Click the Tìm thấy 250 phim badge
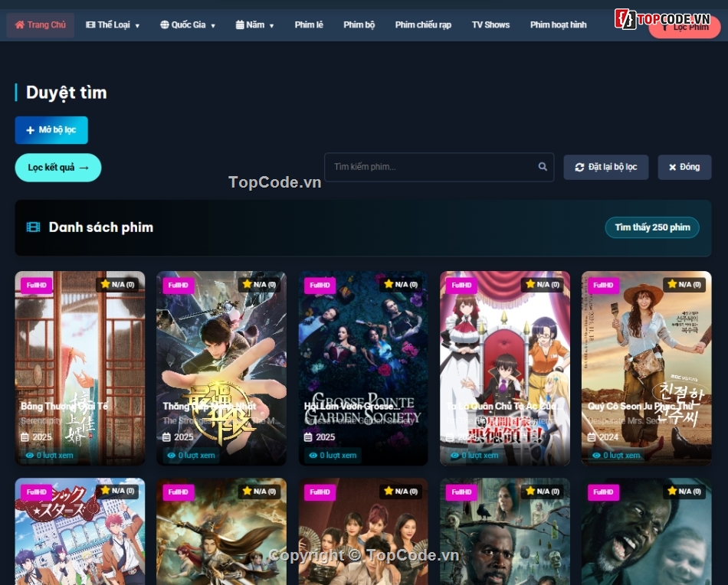Screen dimensions: 728x585 (x=652, y=227)
